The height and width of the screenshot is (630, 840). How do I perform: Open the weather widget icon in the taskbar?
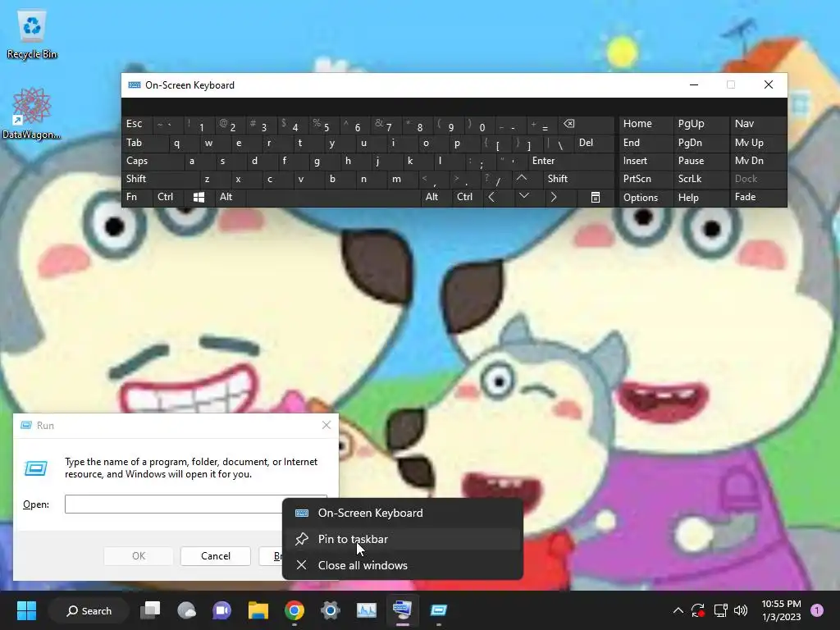(186, 610)
